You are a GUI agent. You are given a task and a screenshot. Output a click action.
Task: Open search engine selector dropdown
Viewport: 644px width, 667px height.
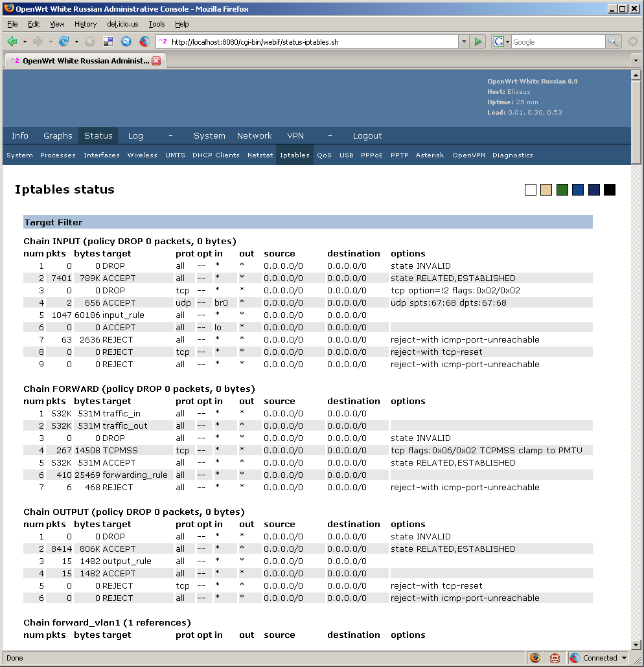click(x=507, y=41)
